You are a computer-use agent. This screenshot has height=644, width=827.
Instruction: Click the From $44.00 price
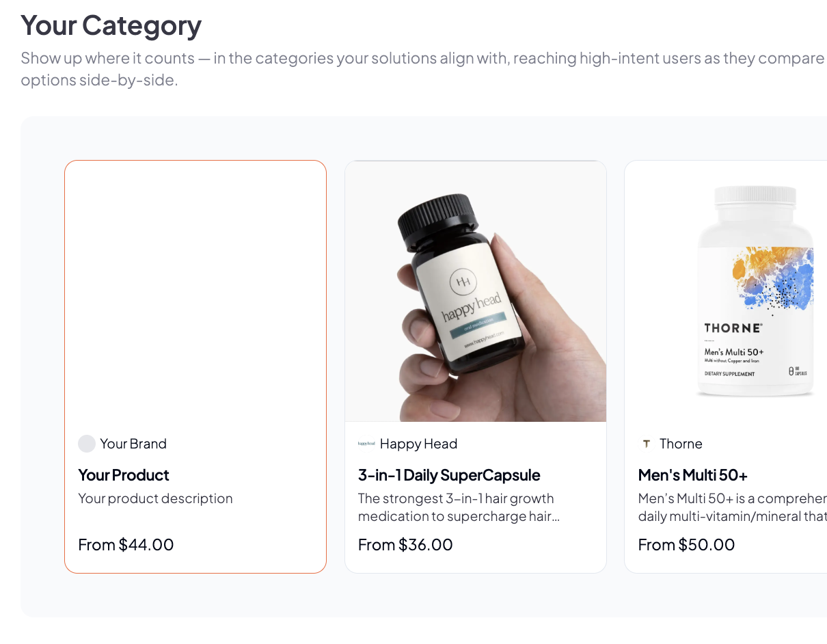click(x=126, y=545)
